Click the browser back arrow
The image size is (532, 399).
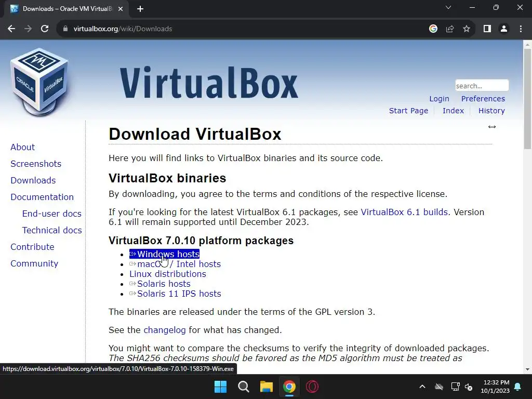click(x=11, y=29)
